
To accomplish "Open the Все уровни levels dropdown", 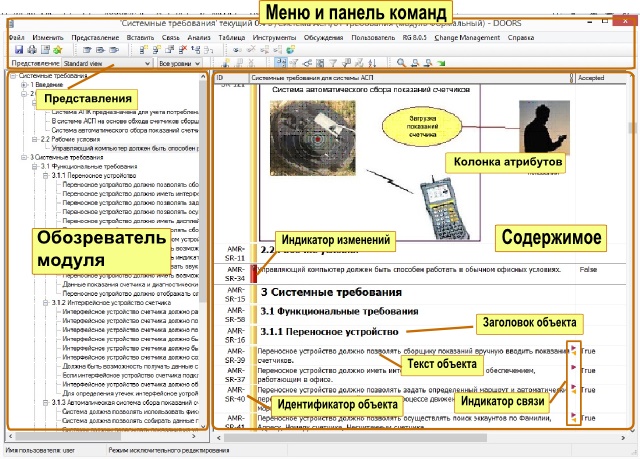I will (180, 63).
